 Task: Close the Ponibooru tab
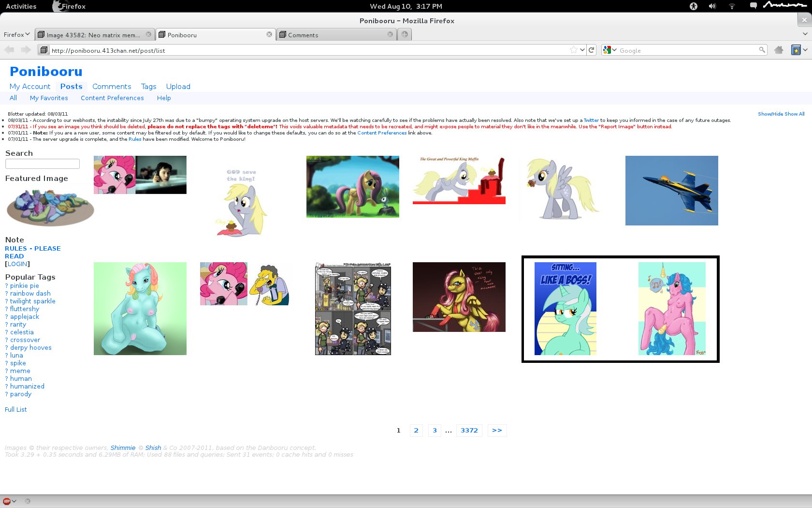(269, 34)
